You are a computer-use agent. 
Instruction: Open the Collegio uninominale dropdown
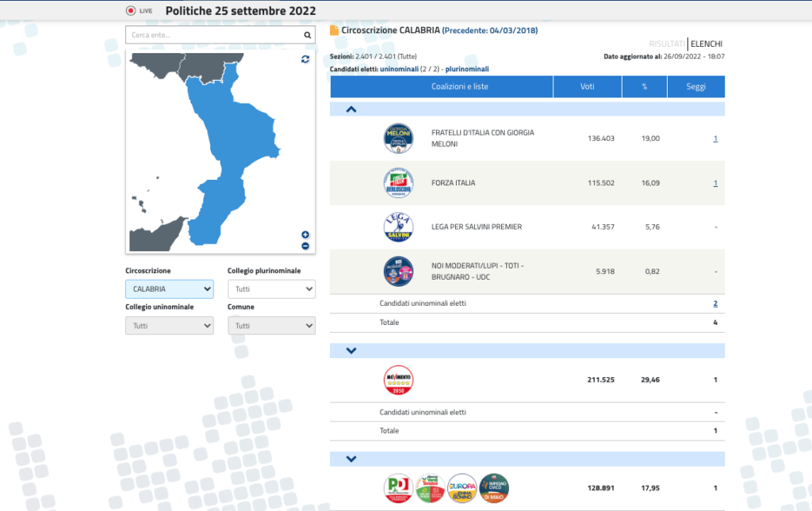tap(170, 326)
